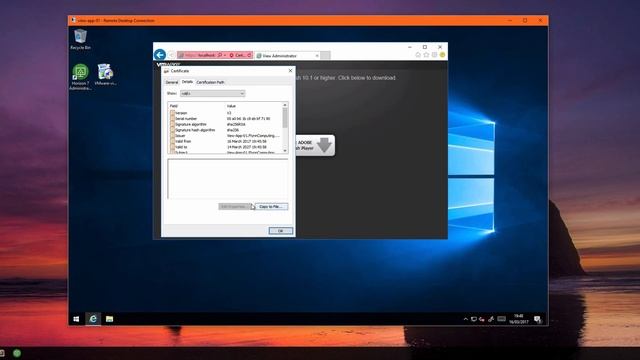The image size is (640, 360).
Task: Open the Recycle Bin desktop icon
Action: (x=80, y=40)
